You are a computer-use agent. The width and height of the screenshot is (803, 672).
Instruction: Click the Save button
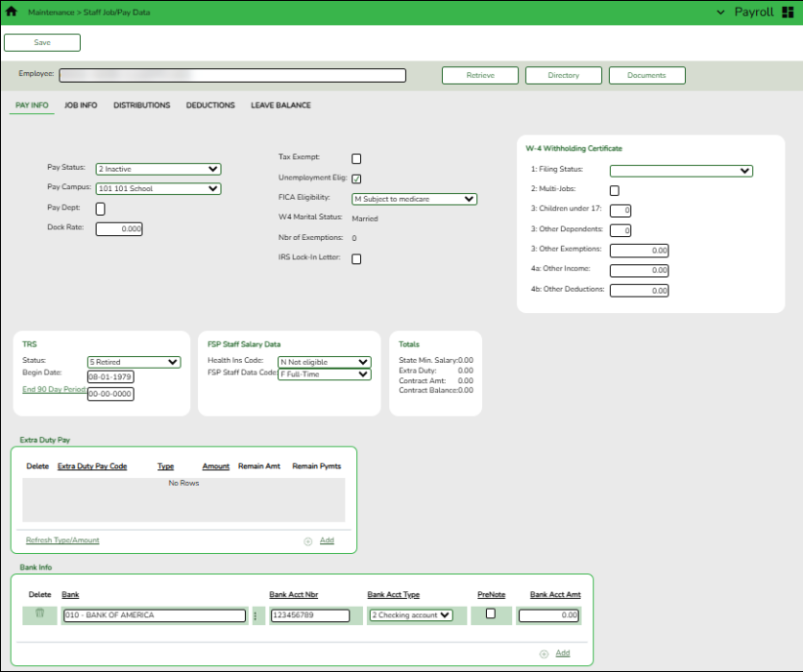[42, 42]
